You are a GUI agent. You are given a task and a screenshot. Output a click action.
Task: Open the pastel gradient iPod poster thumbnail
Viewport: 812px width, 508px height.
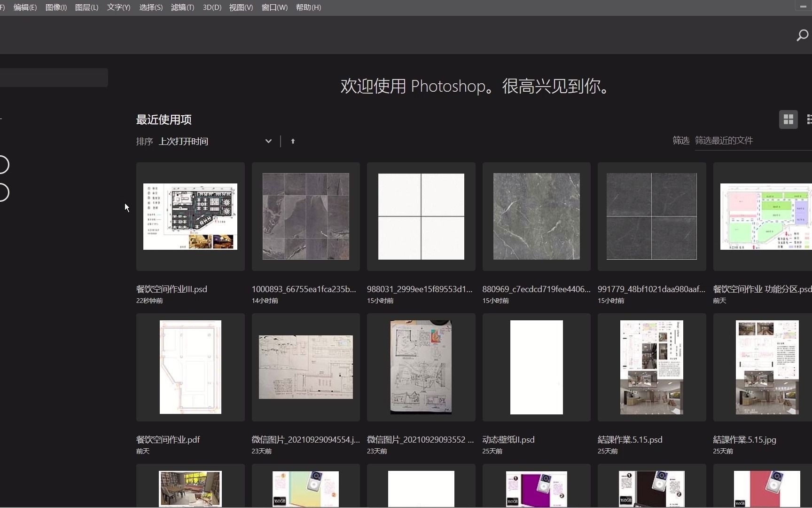306,486
